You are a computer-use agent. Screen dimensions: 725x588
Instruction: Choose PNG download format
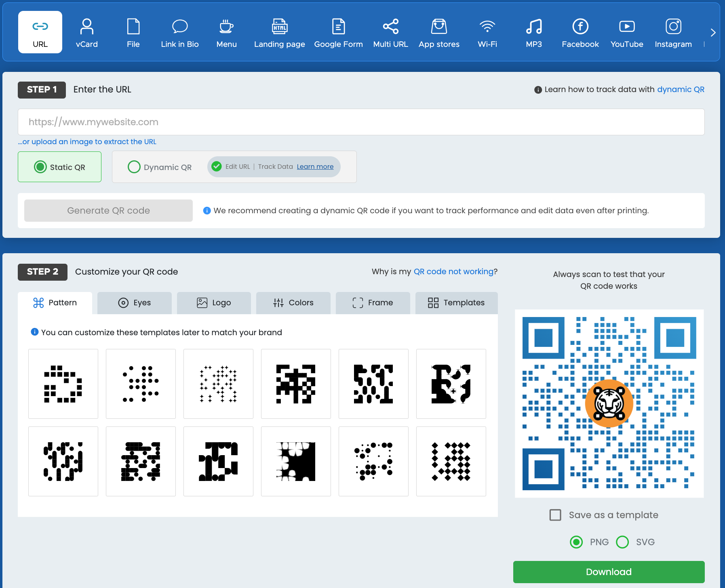tap(576, 542)
